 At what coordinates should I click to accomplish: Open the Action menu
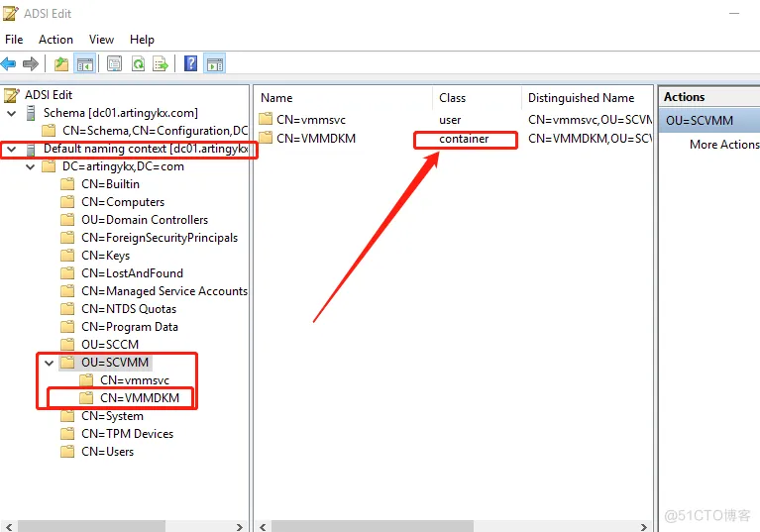(55, 40)
